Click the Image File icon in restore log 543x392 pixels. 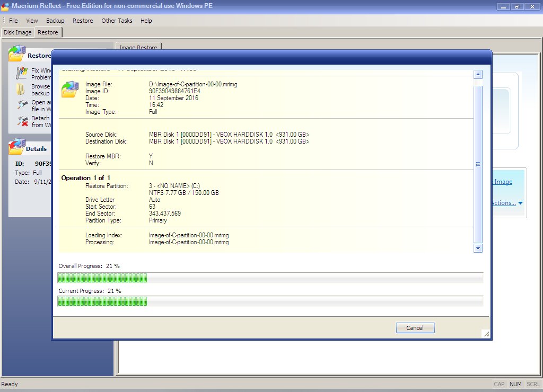pos(69,89)
